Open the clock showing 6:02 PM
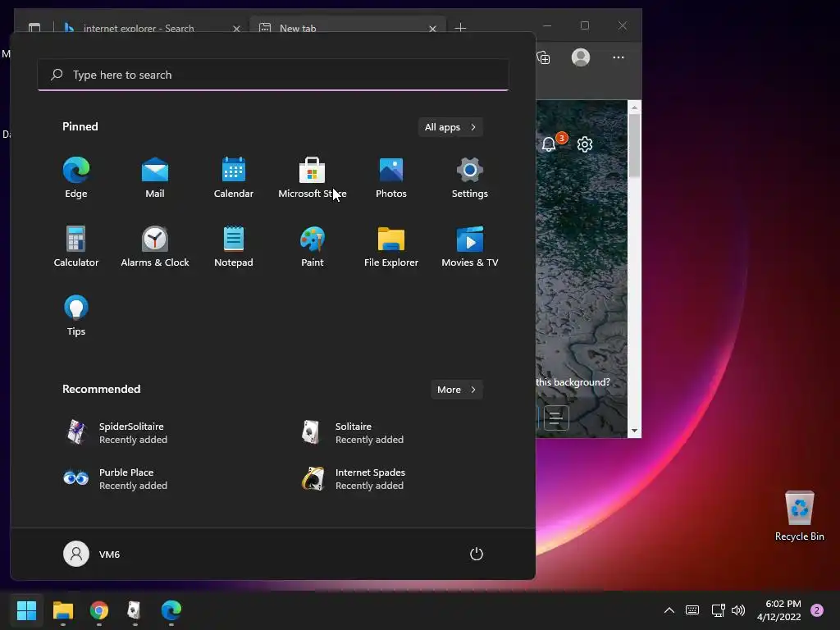 click(779, 610)
